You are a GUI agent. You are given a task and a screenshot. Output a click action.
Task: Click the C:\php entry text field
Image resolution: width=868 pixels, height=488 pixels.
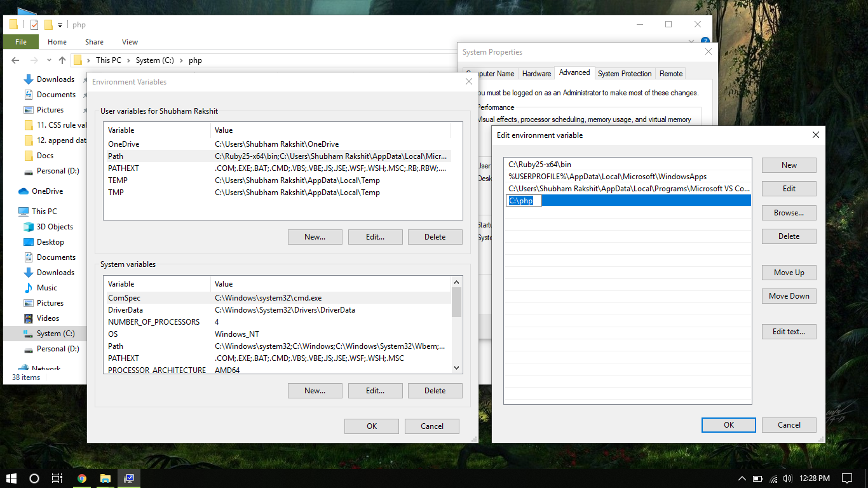click(x=524, y=201)
